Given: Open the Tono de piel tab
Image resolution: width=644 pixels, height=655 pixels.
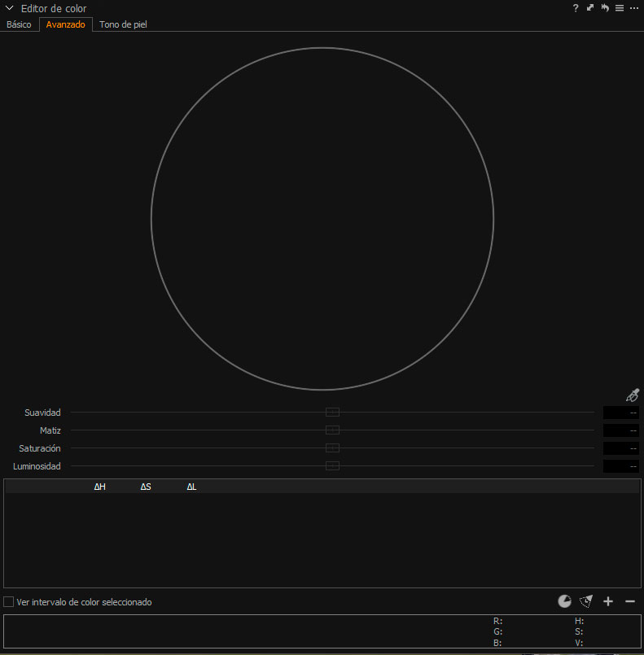Looking at the screenshot, I should (123, 24).
